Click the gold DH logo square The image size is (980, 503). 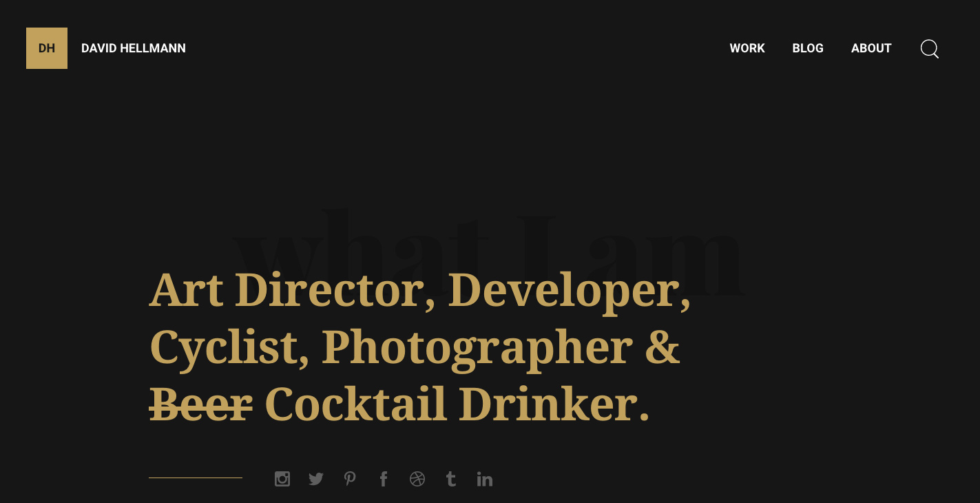47,48
